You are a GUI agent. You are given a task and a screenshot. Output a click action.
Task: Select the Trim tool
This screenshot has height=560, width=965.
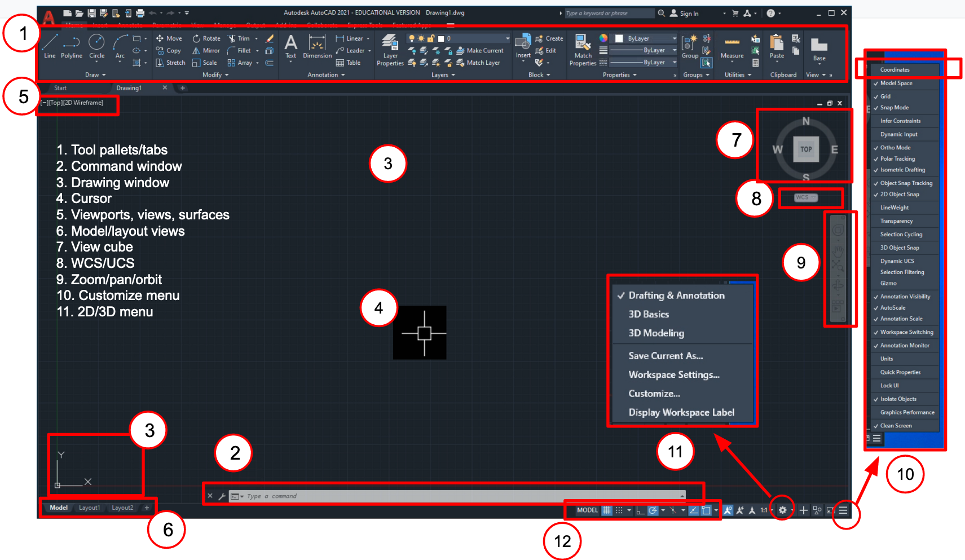tap(239, 38)
